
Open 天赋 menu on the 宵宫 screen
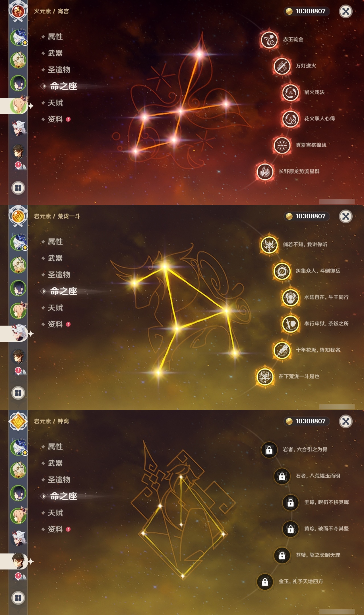[x=55, y=103]
